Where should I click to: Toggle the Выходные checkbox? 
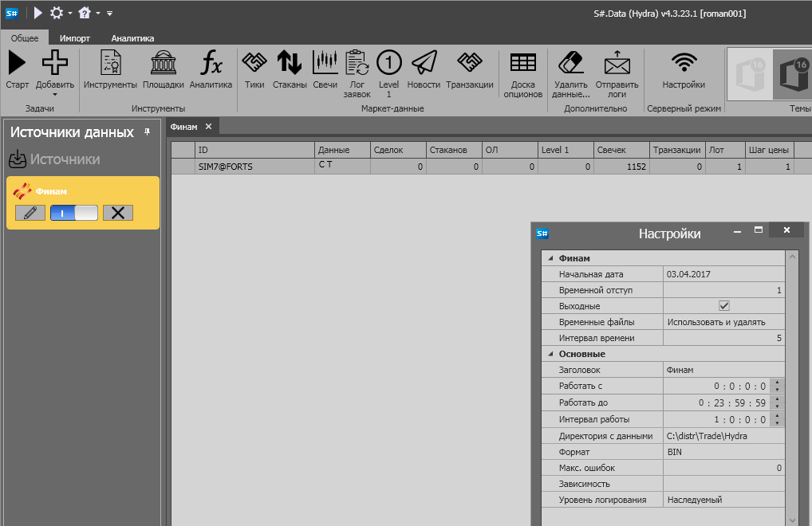pyautogui.click(x=724, y=306)
